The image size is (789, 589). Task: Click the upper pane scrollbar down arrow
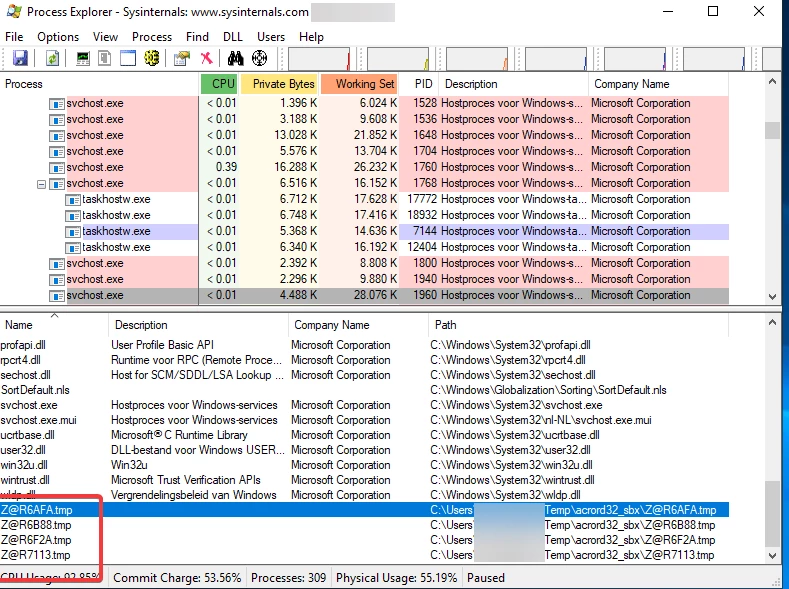click(772, 297)
